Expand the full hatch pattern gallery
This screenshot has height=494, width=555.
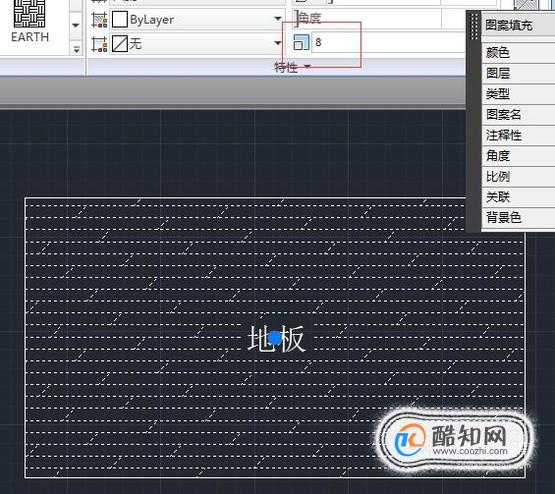pyautogui.click(x=76, y=49)
